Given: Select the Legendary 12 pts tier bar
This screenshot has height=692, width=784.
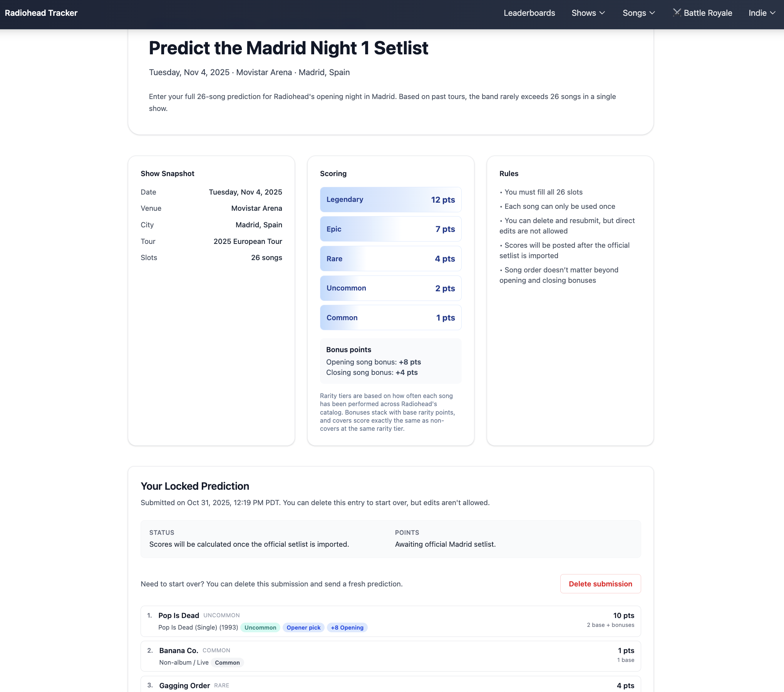Looking at the screenshot, I should click(390, 200).
